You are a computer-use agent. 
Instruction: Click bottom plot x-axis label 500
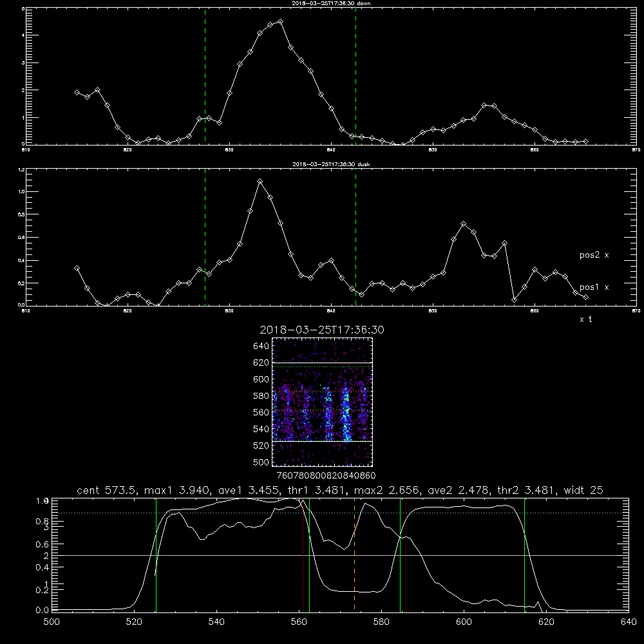52,622
